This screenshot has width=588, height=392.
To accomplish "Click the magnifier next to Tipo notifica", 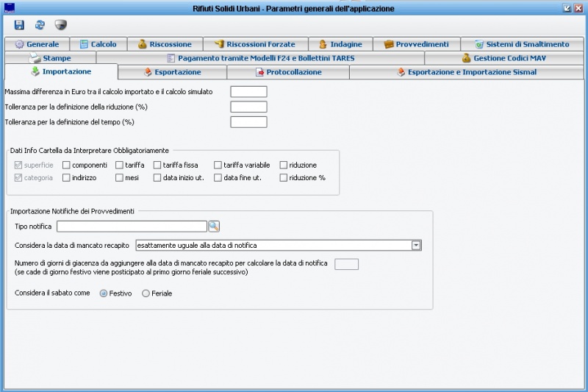I will tap(214, 226).
